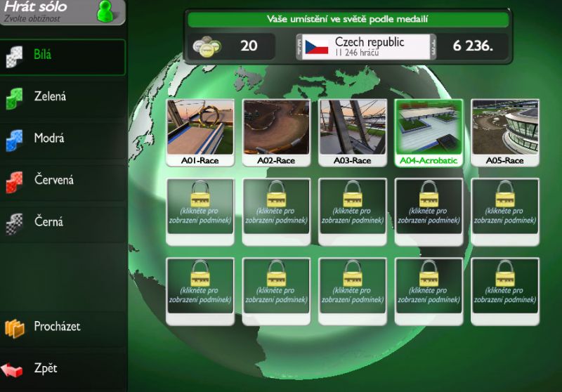Open the A01-Race track thumbnail

(200, 133)
